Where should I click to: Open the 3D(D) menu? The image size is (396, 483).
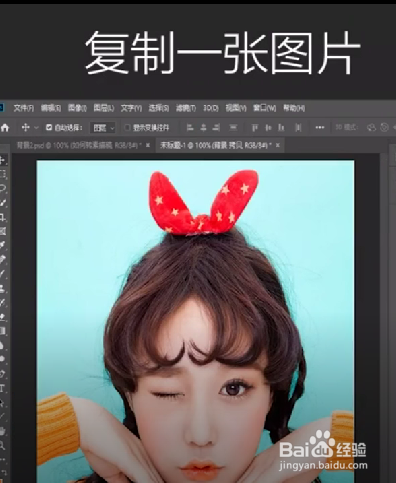(x=211, y=108)
